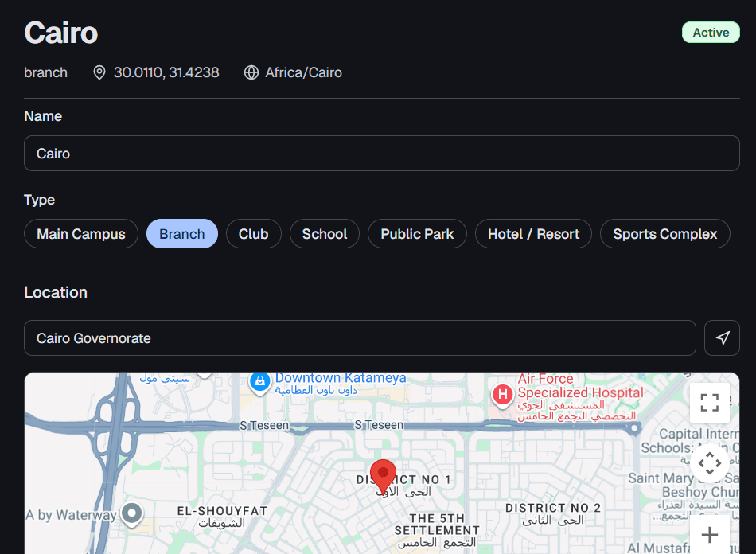Click the Africa/Cairo timezone text
Image resolution: width=756 pixels, height=554 pixels.
(303, 72)
